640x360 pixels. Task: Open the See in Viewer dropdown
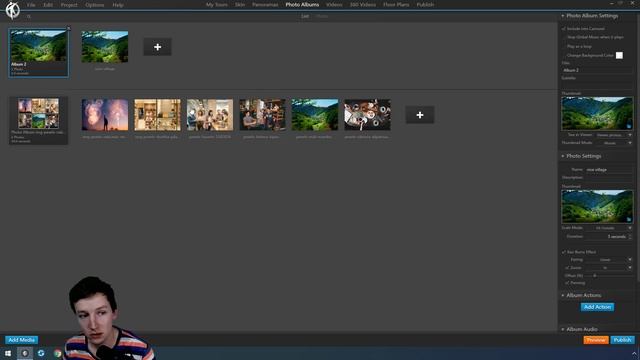point(613,135)
